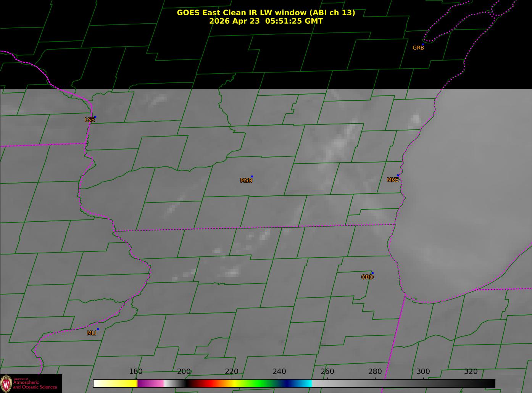This screenshot has width=532, height=393.
Task: Click the Atmospheric and Oceanic Sciences text
Action: tap(35, 385)
